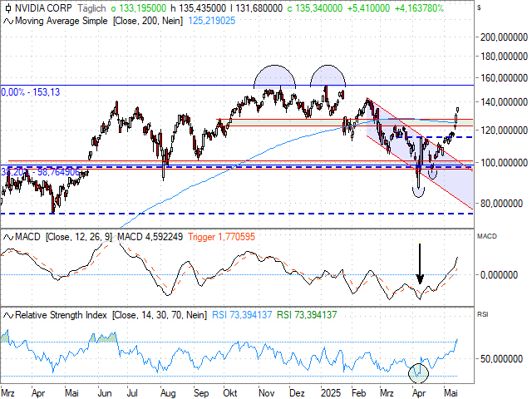Click the first Mai month label
This screenshot has width=532, height=399.
71,393
